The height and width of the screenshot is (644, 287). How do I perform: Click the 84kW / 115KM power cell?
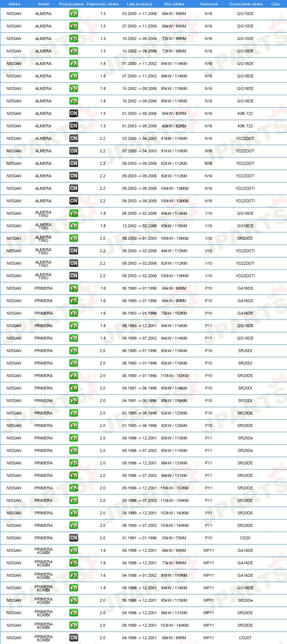point(174,251)
